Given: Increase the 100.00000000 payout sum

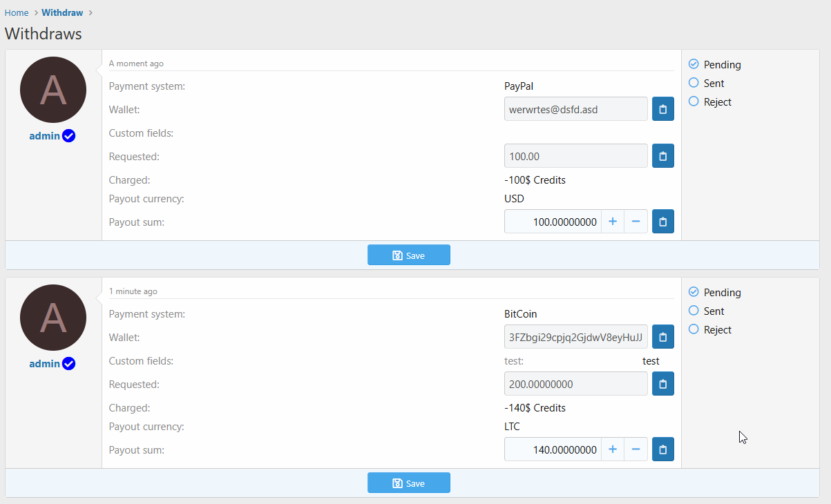Looking at the screenshot, I should click(613, 222).
